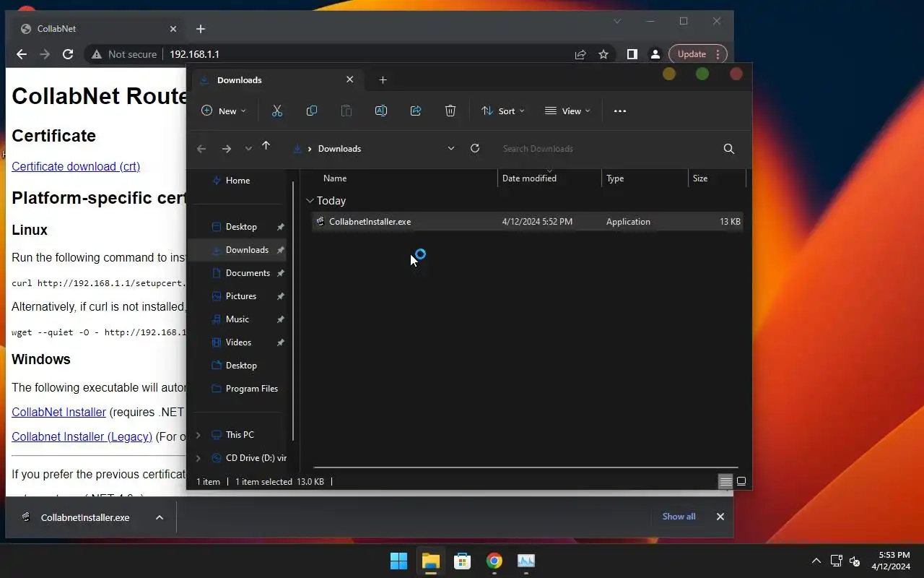Click the Share icon in Explorer toolbar
924x578 pixels.
point(416,111)
